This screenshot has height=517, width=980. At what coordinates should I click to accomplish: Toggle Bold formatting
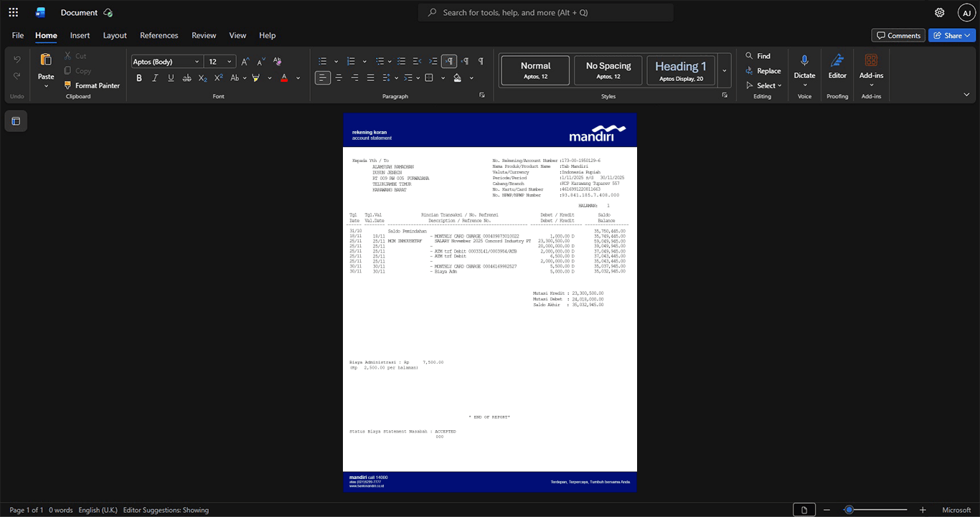[139, 77]
